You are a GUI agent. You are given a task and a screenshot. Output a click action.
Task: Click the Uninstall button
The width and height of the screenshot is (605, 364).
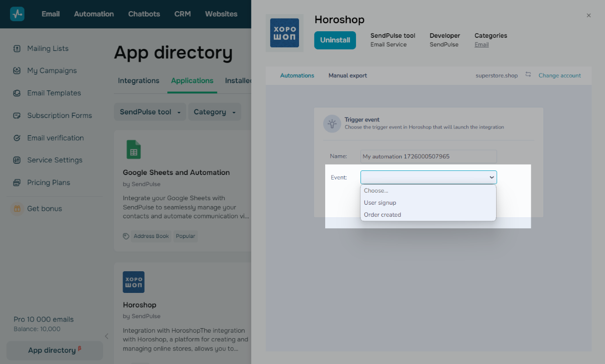(x=335, y=40)
